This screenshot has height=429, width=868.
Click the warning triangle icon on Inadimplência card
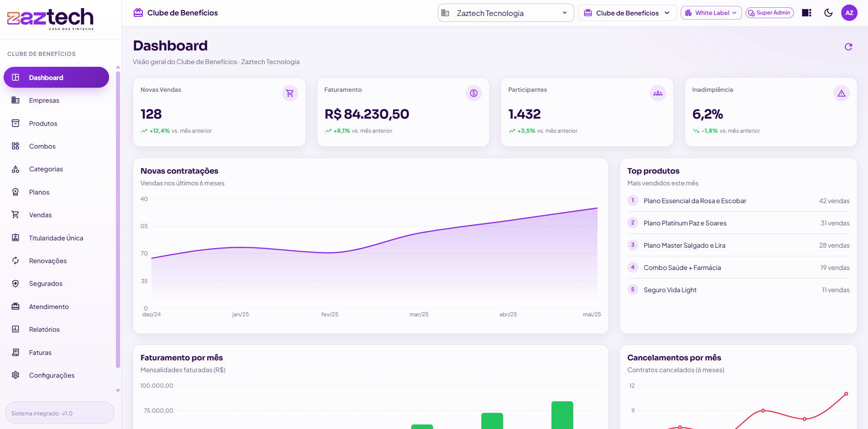pyautogui.click(x=842, y=93)
